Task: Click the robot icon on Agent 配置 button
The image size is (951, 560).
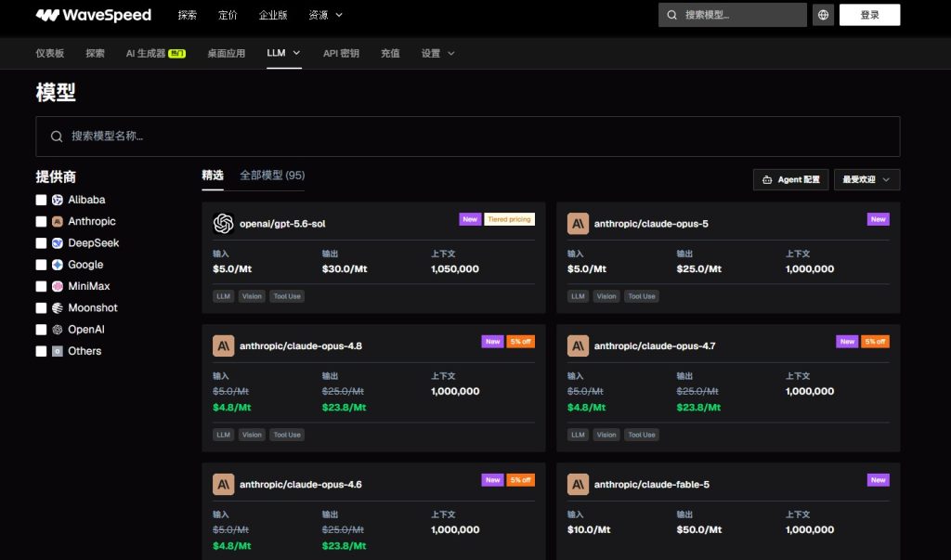Action: (767, 179)
